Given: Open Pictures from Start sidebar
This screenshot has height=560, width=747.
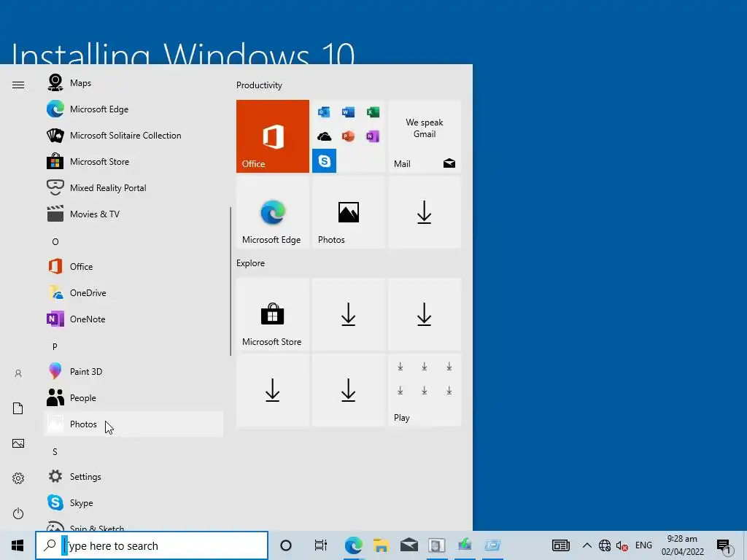Looking at the screenshot, I should point(18,443).
